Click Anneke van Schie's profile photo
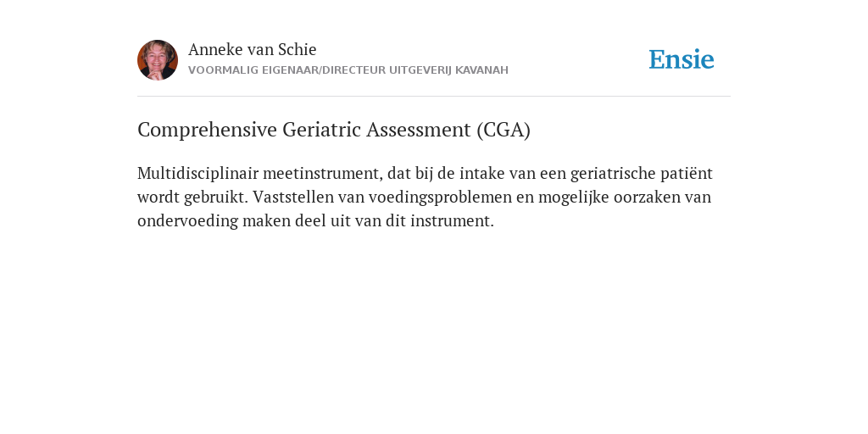Viewport: 868px width, 434px height. click(158, 60)
